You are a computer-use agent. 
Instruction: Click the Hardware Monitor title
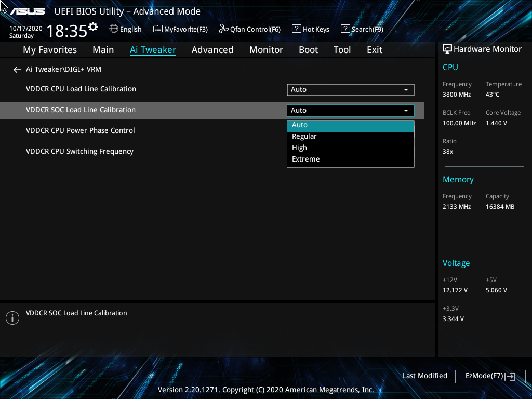[487, 49]
